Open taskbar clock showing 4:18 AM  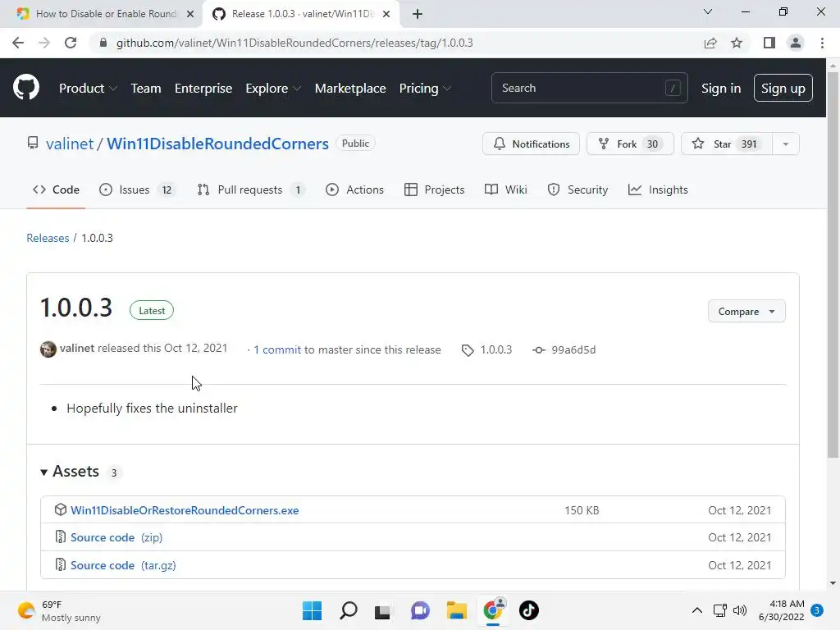tap(782, 610)
